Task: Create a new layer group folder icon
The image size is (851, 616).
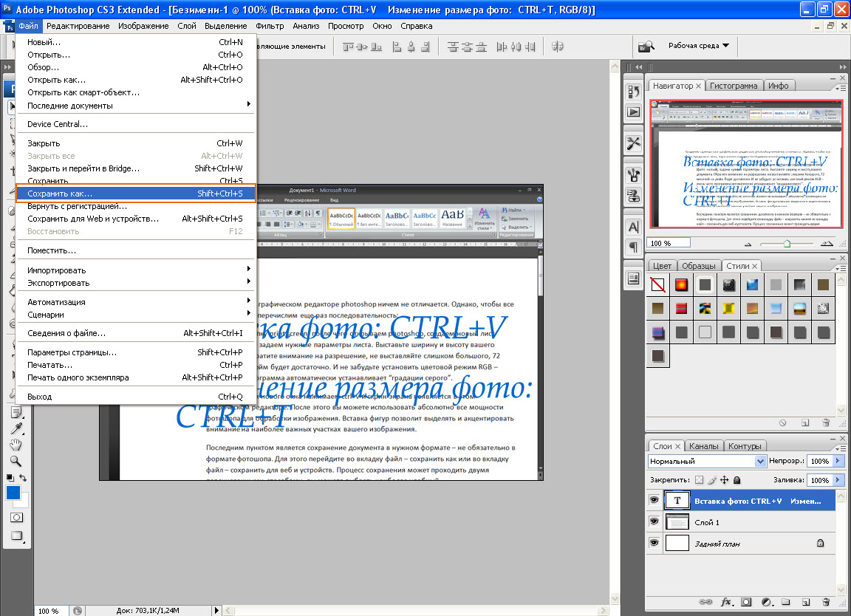Action: (786, 602)
